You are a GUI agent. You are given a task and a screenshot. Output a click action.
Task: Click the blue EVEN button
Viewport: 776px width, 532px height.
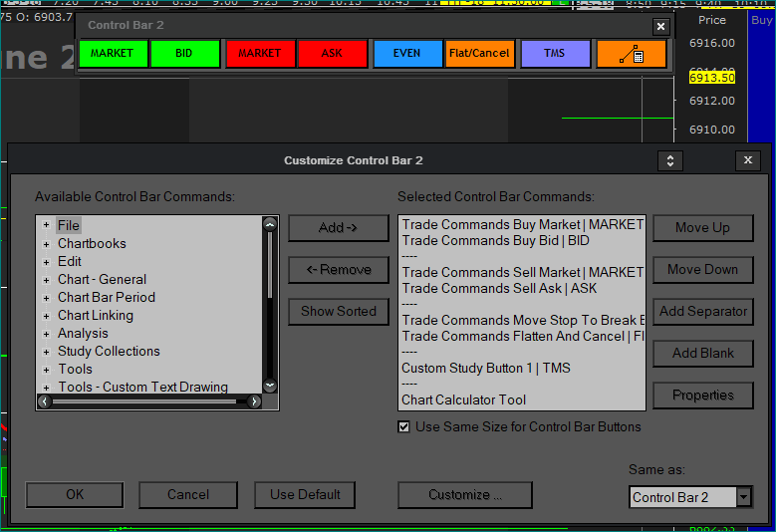(407, 54)
